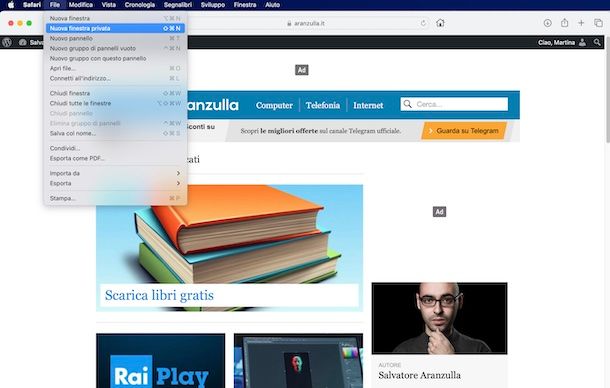The height and width of the screenshot is (388, 610).
Task: Open the admin bar search magnifier icon
Action: 597,42
